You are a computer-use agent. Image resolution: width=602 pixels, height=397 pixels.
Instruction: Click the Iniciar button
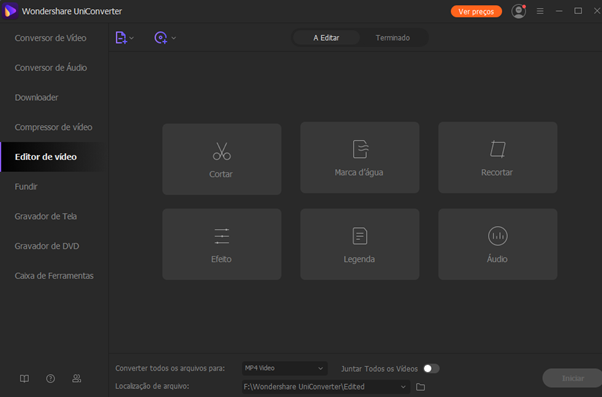pos(572,378)
